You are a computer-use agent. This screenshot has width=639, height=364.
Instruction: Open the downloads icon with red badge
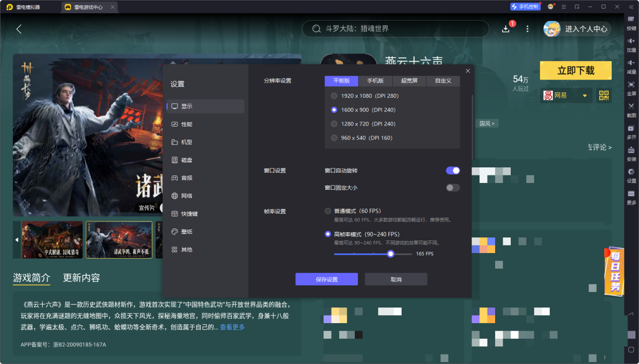[506, 29]
